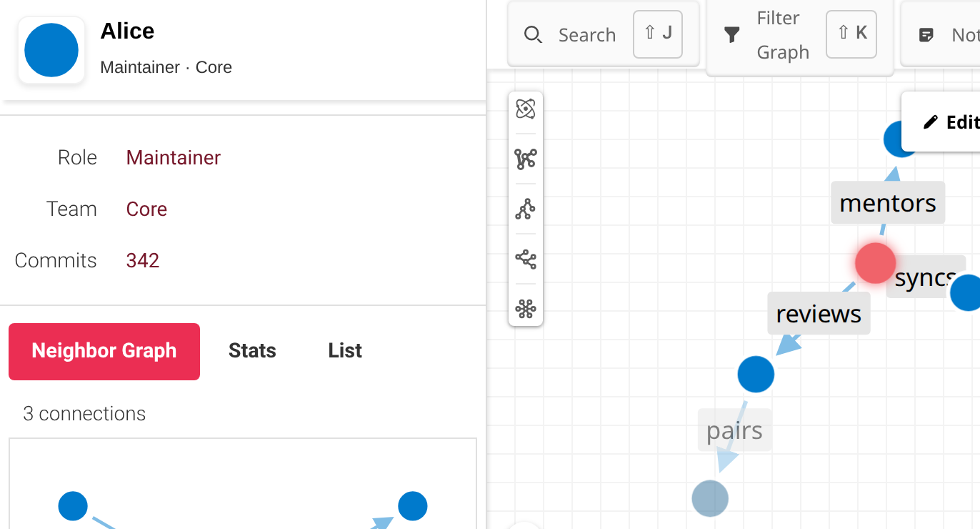Screen dimensions: 980x529
Task: Open the Filter Graph button
Action: pos(800,36)
